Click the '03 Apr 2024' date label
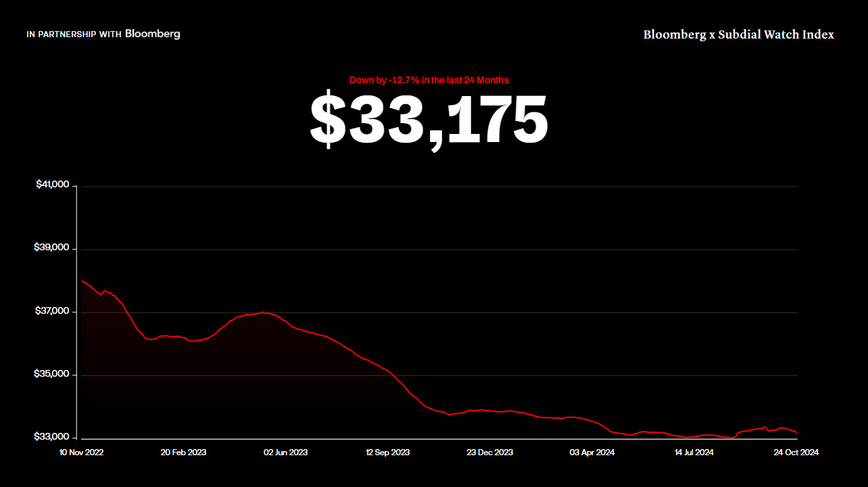This screenshot has height=487, width=868. pyautogui.click(x=592, y=452)
